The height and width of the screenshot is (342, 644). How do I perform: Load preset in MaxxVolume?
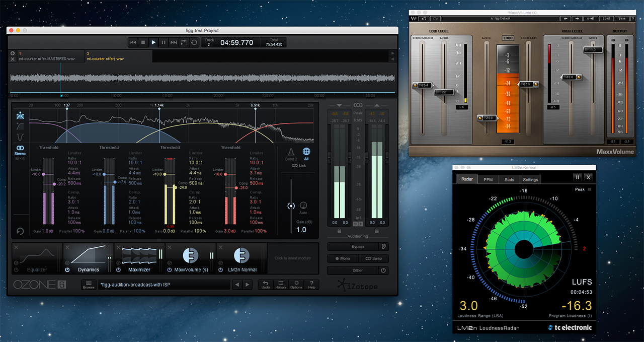click(606, 18)
